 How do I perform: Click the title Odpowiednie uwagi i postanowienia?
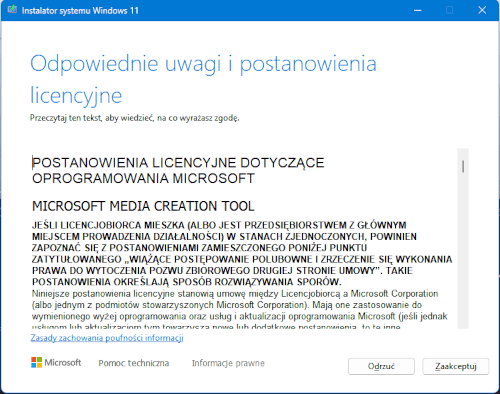[203, 64]
